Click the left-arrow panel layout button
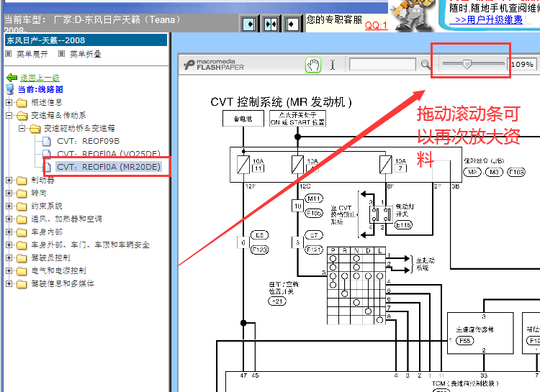Image resolution: width=540 pixels, height=392 pixels. pyautogui.click(x=292, y=24)
